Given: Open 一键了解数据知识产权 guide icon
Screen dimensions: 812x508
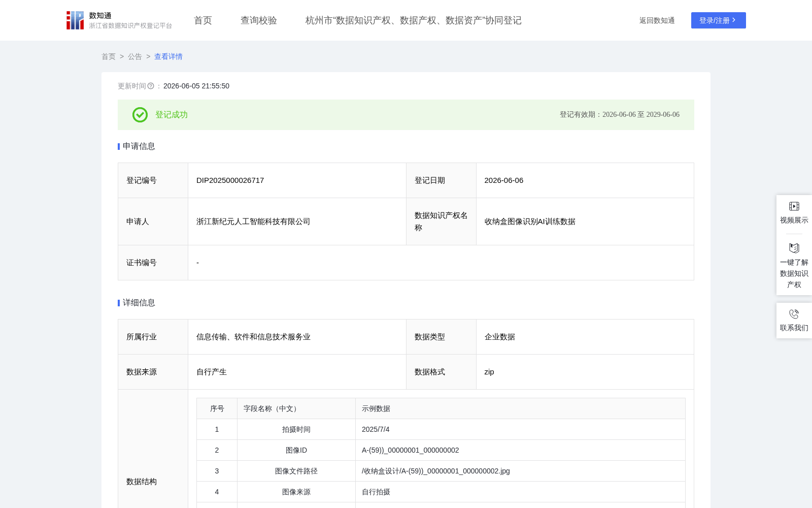Looking at the screenshot, I should pos(794,248).
